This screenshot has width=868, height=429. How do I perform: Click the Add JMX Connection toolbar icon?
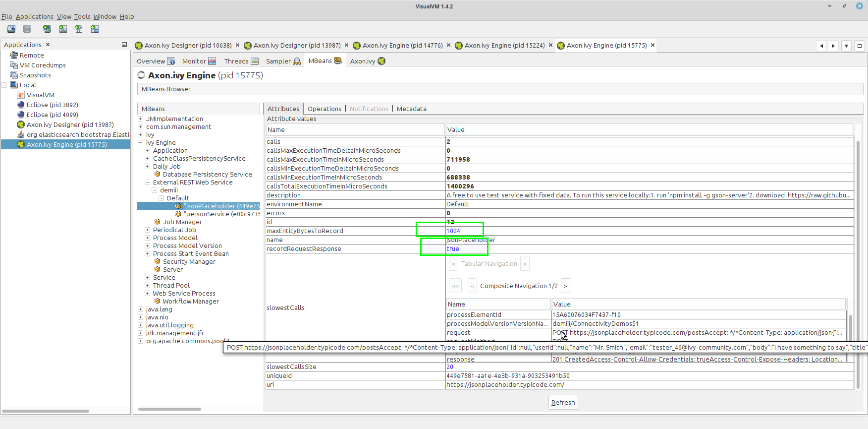point(63,29)
